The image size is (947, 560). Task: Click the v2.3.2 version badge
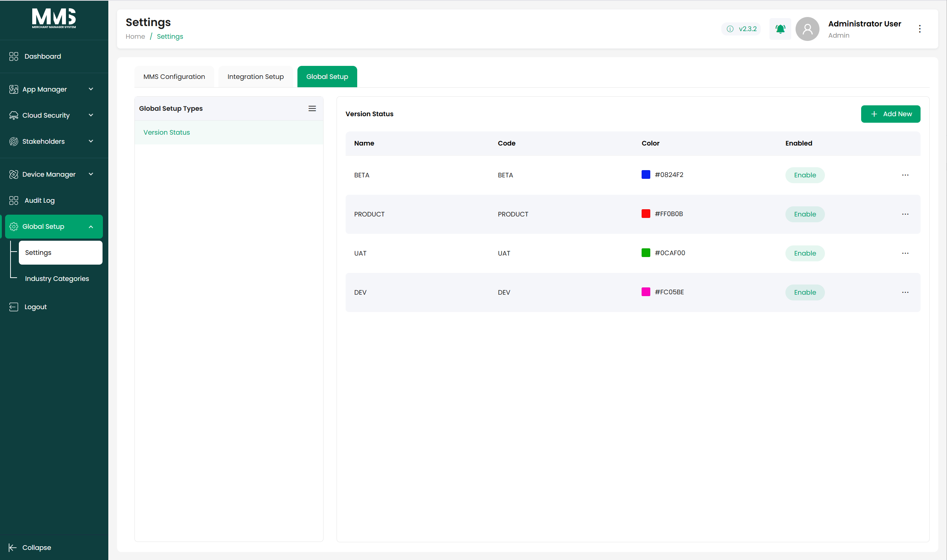(741, 29)
